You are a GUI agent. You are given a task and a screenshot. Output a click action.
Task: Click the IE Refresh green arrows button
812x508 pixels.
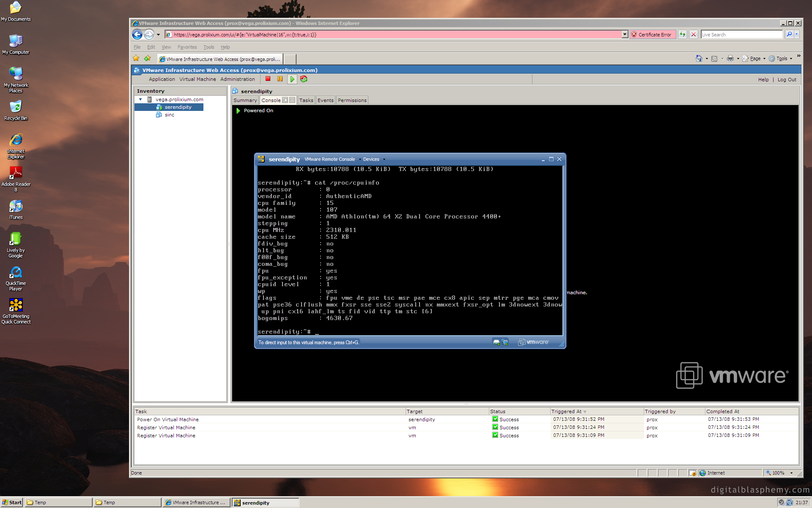pos(683,35)
